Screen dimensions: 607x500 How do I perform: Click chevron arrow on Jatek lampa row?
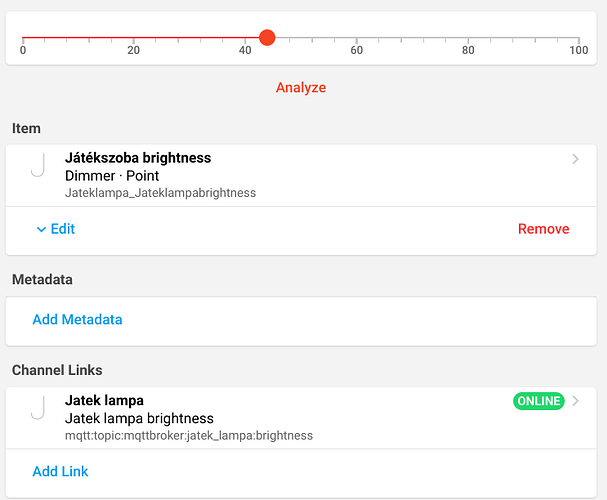(575, 401)
